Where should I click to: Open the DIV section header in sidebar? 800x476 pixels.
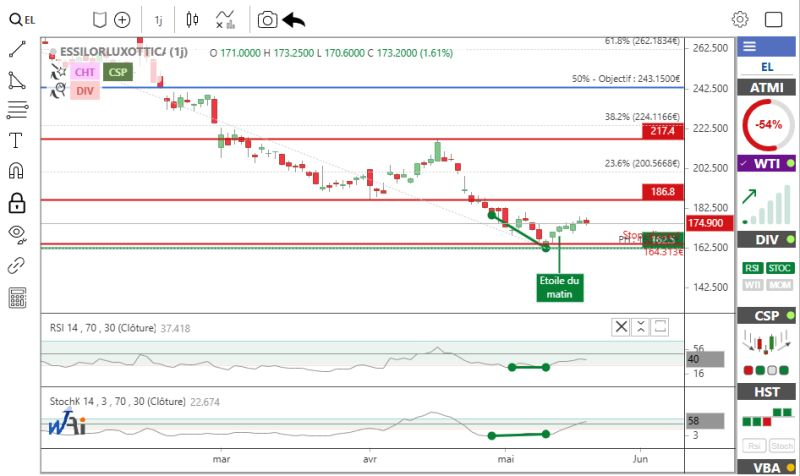(x=766, y=240)
